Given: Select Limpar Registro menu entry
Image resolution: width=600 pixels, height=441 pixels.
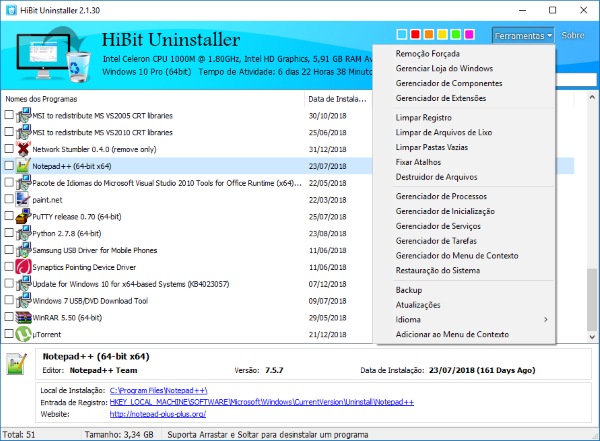Looking at the screenshot, I should [424, 118].
